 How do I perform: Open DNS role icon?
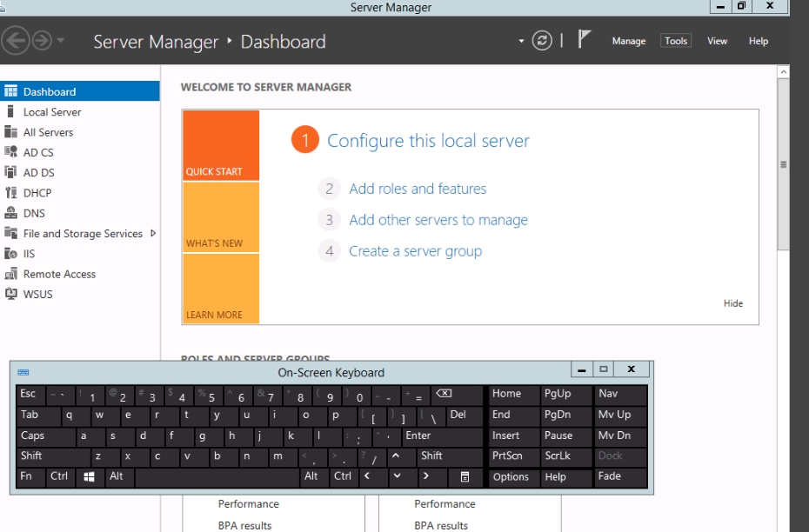[x=10, y=213]
